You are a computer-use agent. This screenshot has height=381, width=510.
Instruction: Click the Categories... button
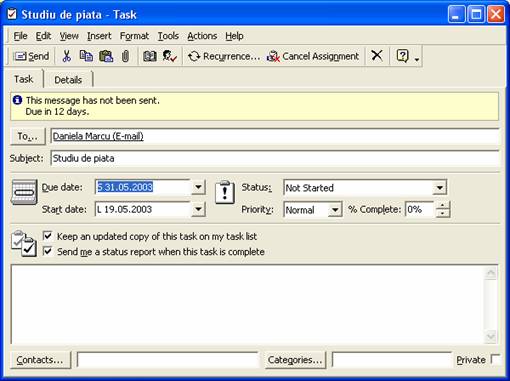tap(295, 360)
